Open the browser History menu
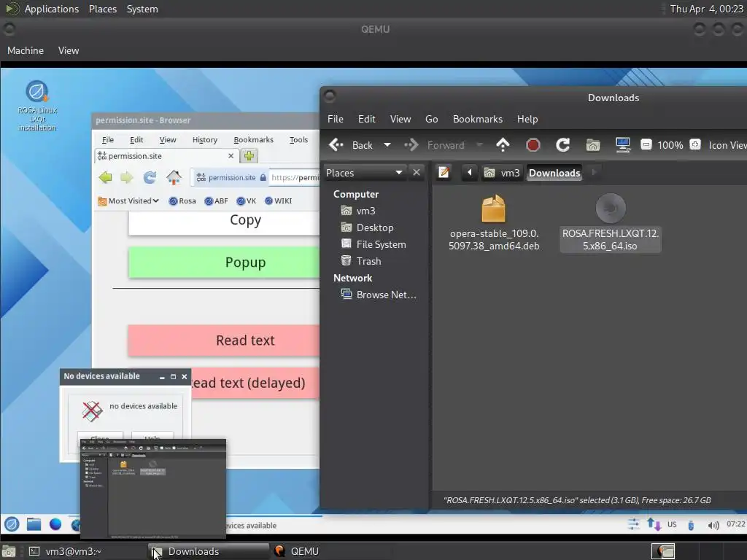The image size is (747, 560). pos(205,139)
